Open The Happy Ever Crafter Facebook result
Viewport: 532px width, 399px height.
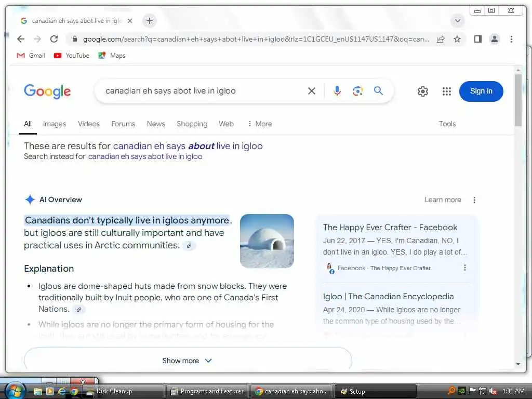pos(390,228)
